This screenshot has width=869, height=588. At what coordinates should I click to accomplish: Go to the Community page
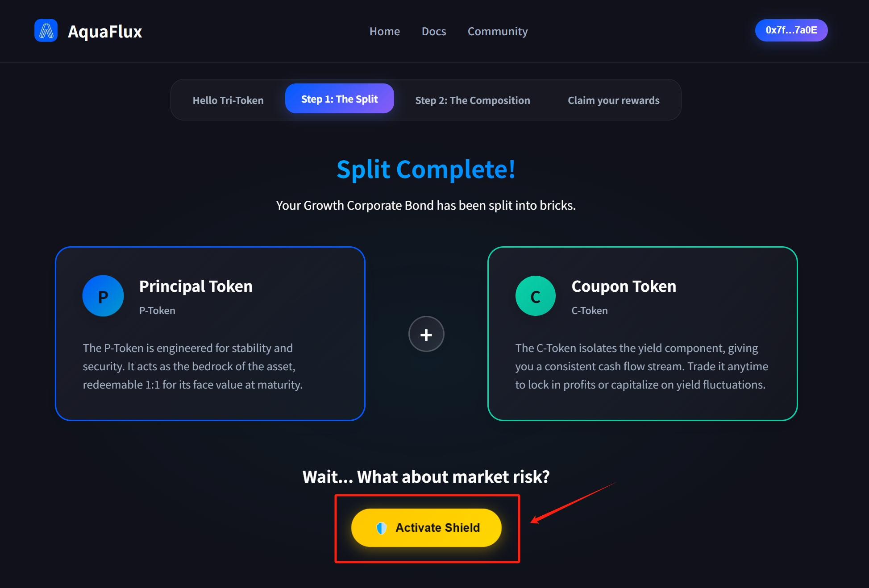click(498, 31)
